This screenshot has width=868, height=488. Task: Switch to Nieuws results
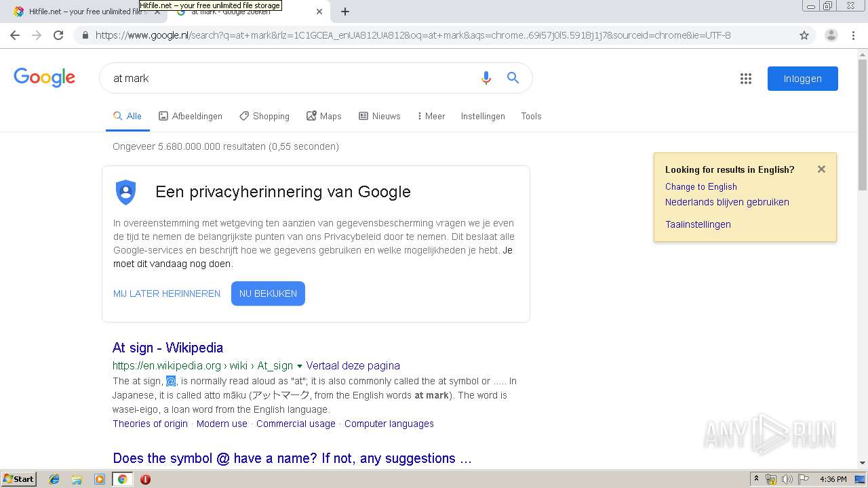tap(380, 116)
